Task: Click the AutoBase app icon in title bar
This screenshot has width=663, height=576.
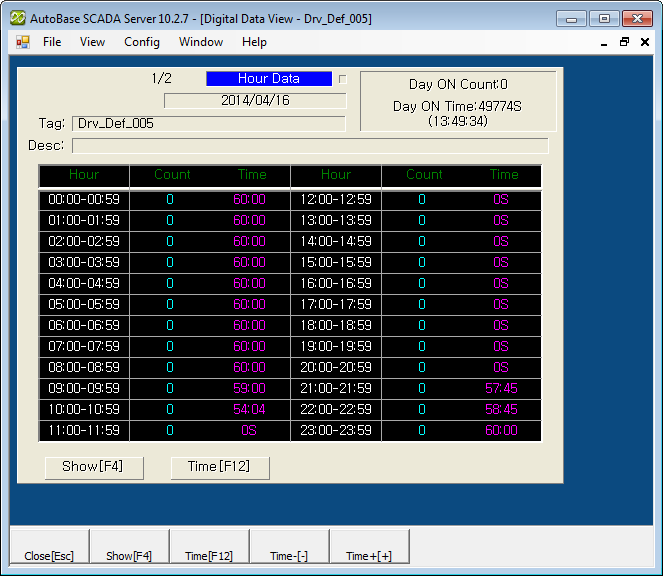Action: point(18,18)
